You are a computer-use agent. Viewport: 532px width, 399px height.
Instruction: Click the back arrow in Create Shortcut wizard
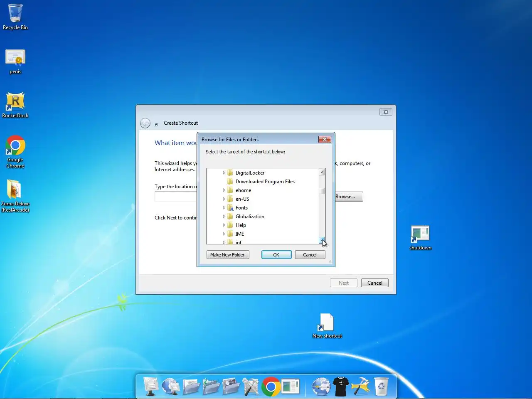point(145,123)
